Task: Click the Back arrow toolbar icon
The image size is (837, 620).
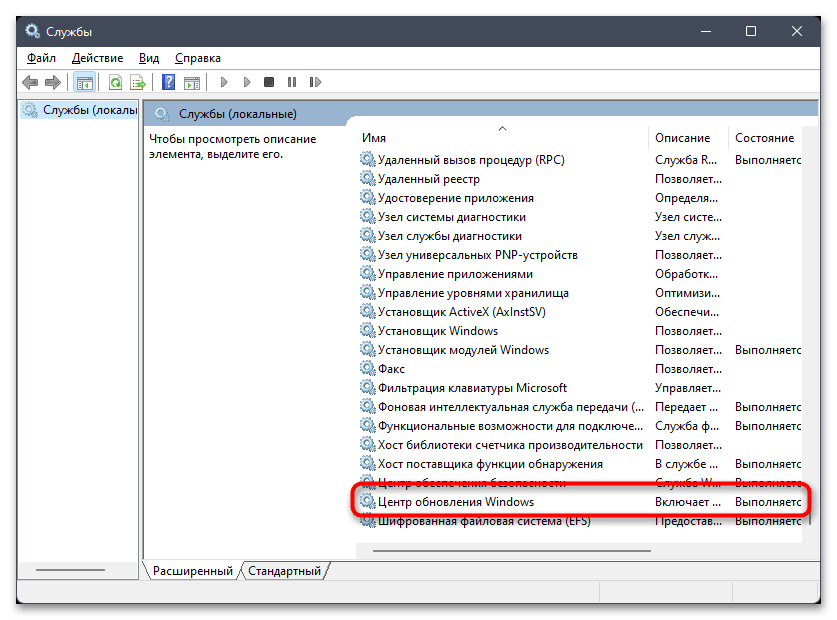Action: [x=30, y=82]
